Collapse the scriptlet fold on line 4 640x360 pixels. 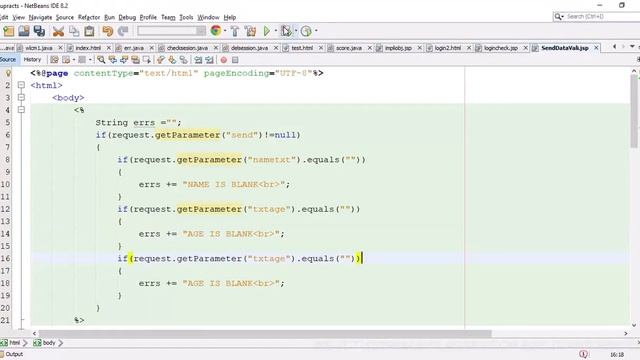tap(21, 110)
